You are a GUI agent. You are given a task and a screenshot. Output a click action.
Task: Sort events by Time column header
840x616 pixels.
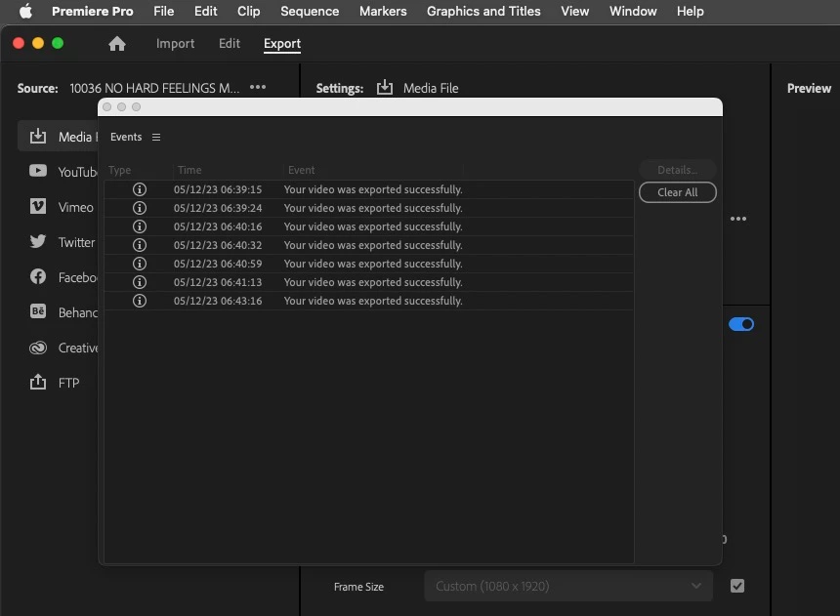189,170
